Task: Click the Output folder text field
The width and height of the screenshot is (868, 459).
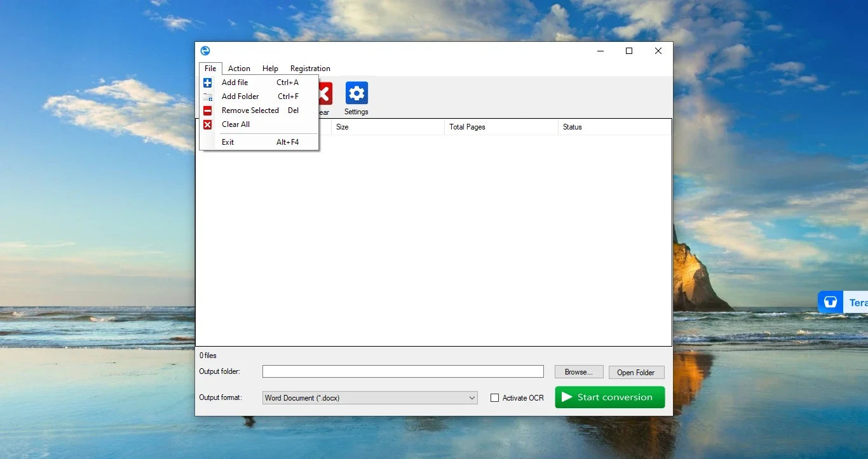Action: pos(403,371)
